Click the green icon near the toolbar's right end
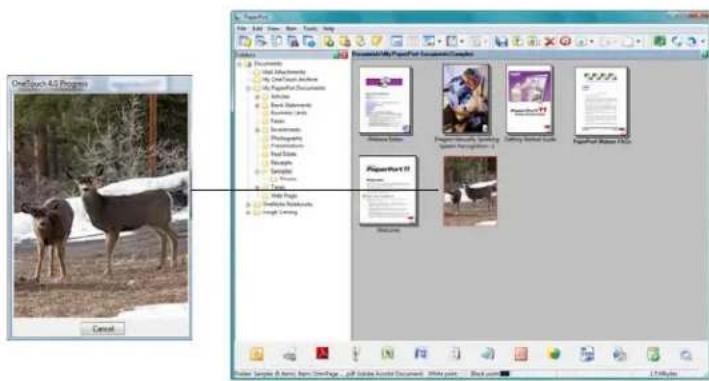 coord(660,42)
